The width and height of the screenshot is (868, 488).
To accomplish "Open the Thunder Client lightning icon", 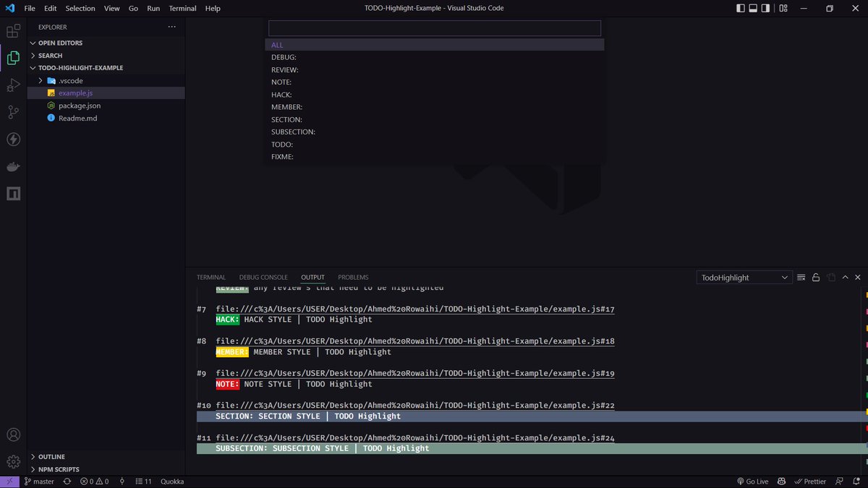I will click(x=13, y=140).
